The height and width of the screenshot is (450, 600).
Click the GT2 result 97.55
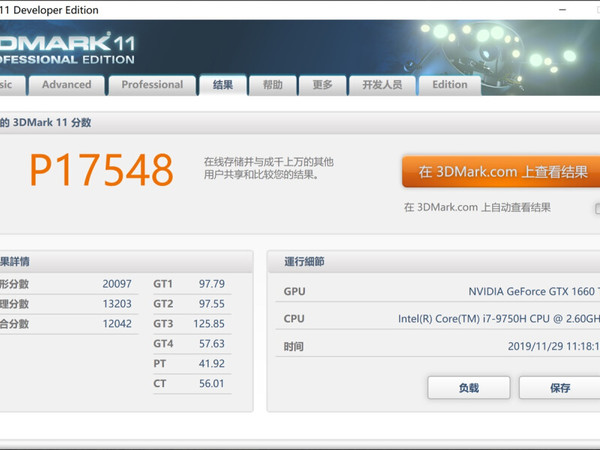pos(212,304)
